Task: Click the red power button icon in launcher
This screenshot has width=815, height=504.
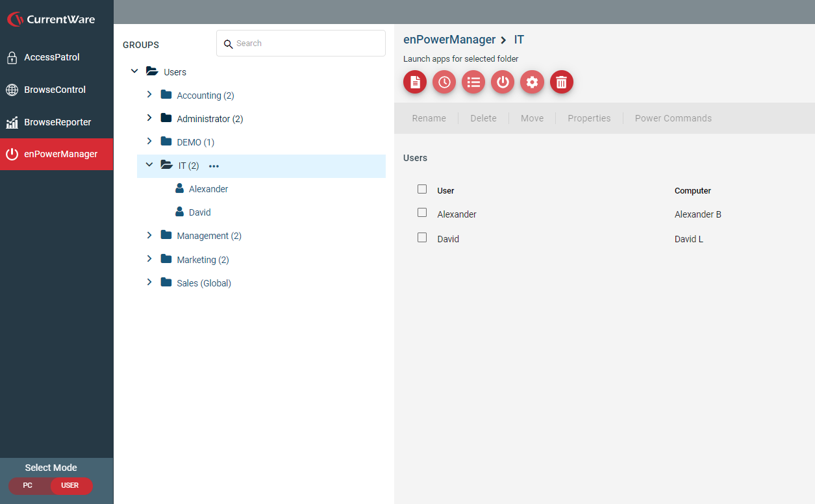Action: [x=503, y=82]
